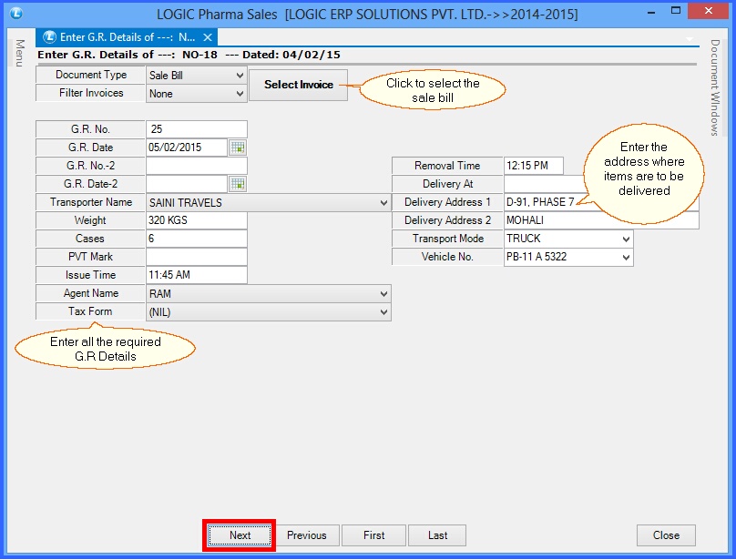Open the Vehicle No. dropdown
The width and height of the screenshot is (736, 560).
(x=626, y=257)
